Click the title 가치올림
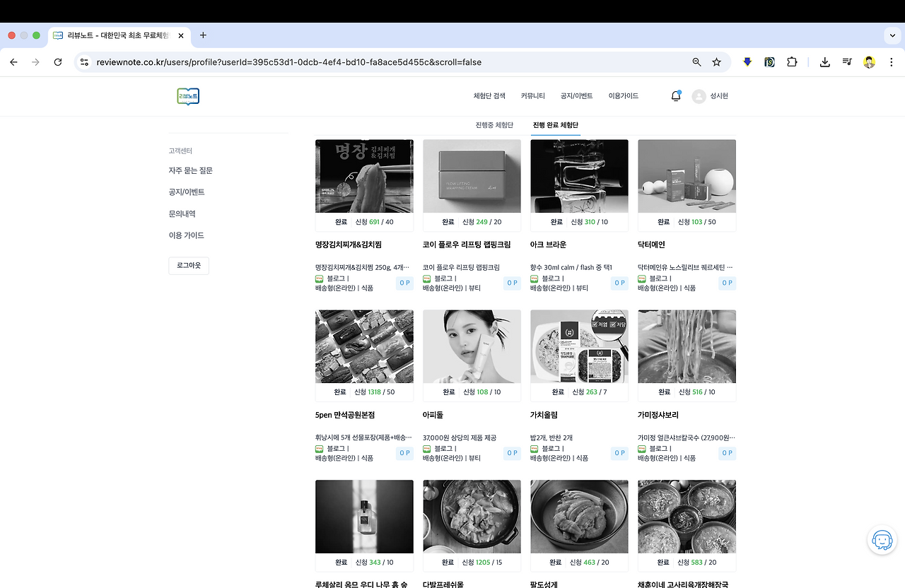Screen dimensions: 905x588 pyautogui.click(x=544, y=415)
